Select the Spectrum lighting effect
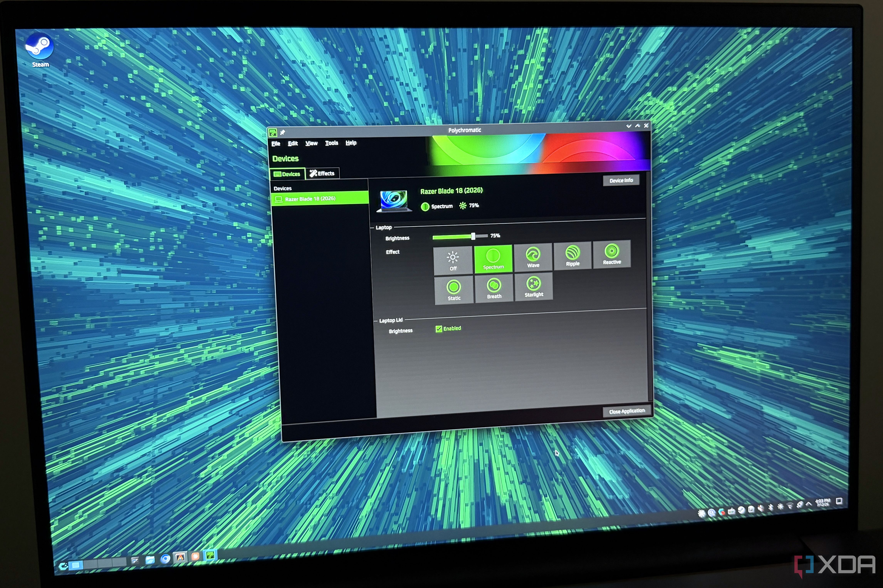Screen dimensions: 883x588 493,259
